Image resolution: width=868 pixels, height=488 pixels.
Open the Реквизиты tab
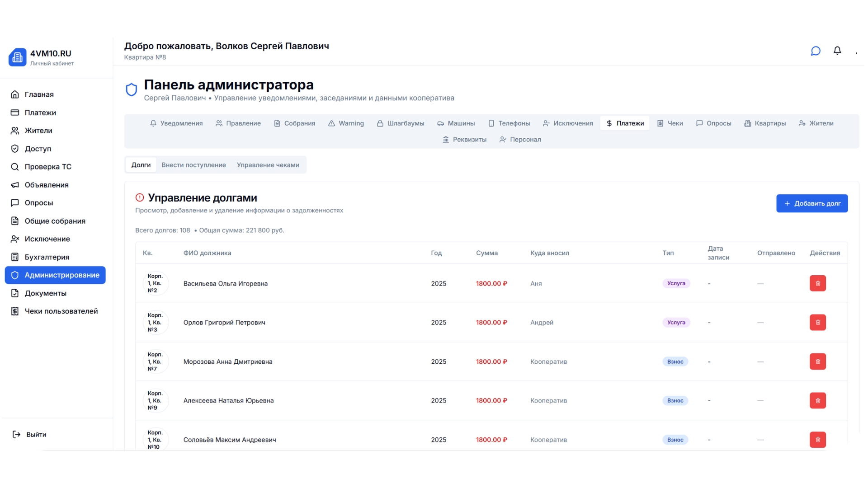tap(464, 140)
